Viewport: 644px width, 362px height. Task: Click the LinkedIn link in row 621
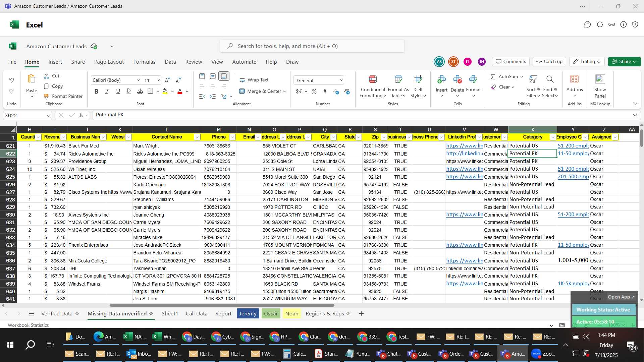(x=465, y=146)
